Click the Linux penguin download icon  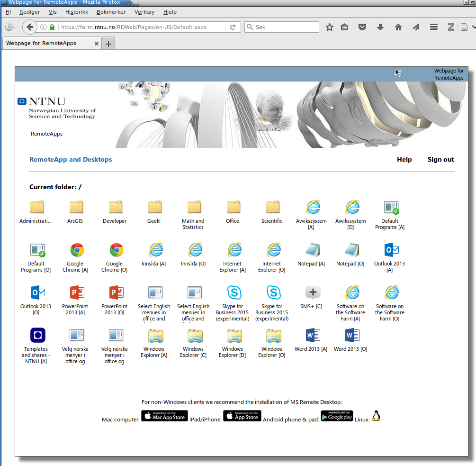pyautogui.click(x=377, y=416)
